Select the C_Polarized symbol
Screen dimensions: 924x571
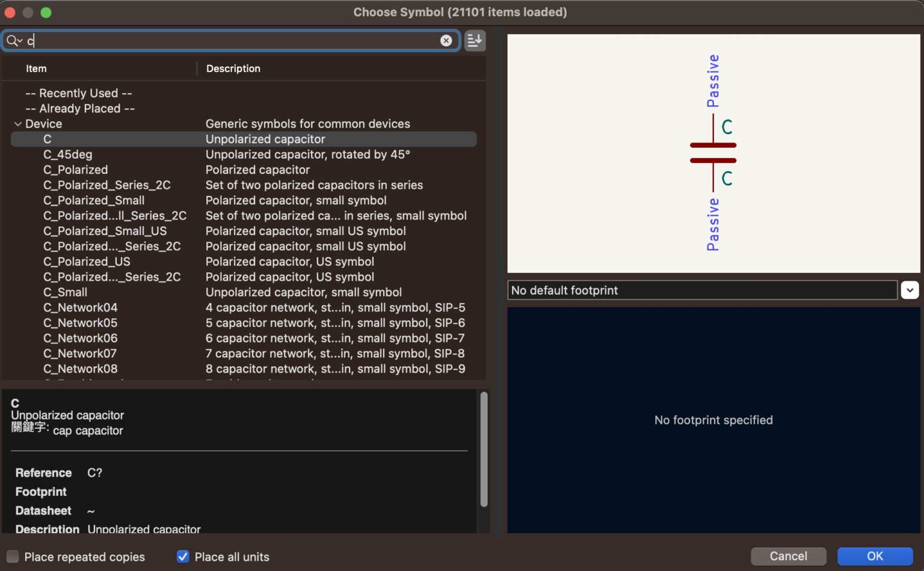(76, 170)
